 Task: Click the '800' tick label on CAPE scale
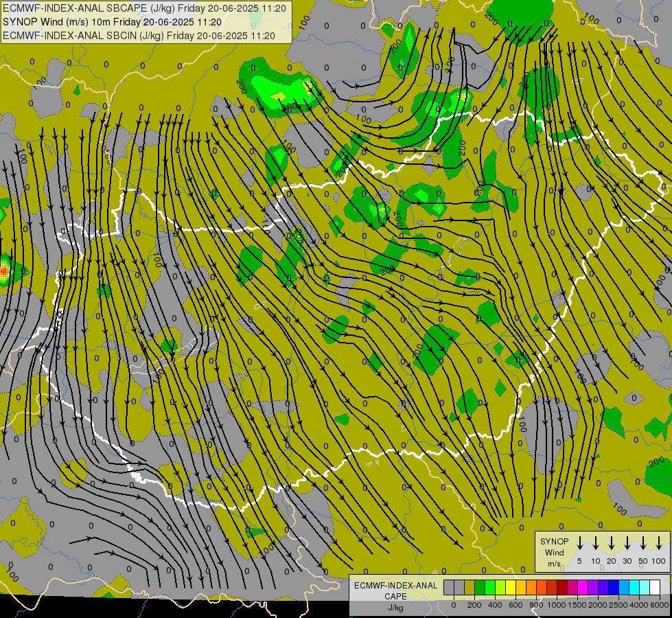[536, 605]
